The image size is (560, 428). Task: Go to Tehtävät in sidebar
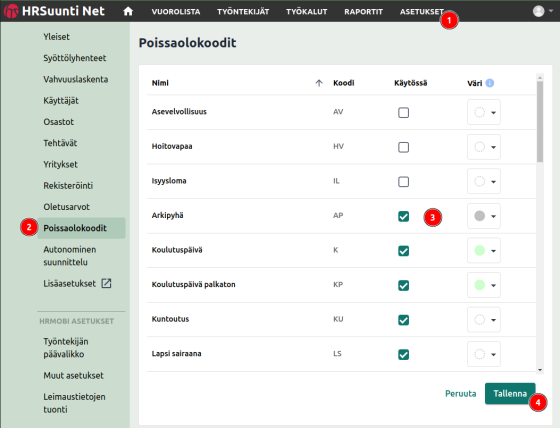click(60, 143)
